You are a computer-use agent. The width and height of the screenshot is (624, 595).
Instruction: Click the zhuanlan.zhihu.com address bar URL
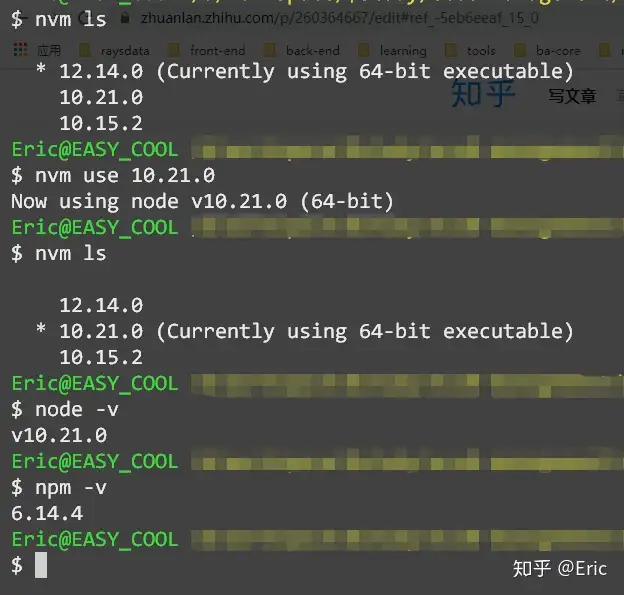click(x=339, y=18)
